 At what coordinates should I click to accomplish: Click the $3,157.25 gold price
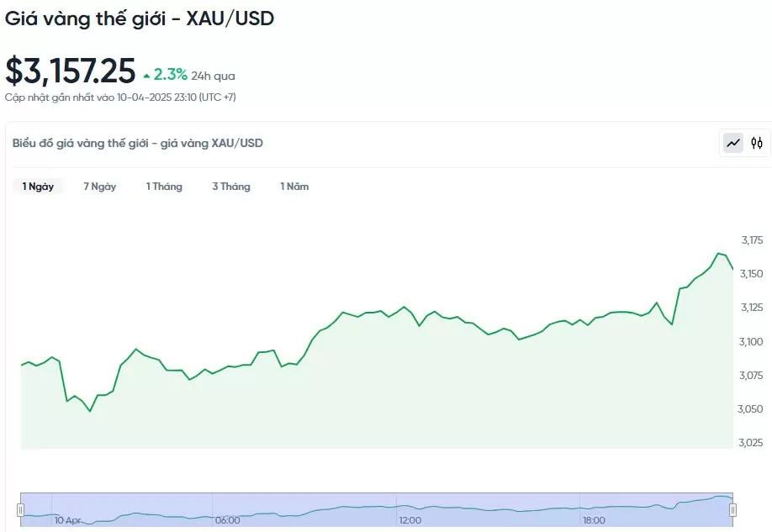point(71,71)
